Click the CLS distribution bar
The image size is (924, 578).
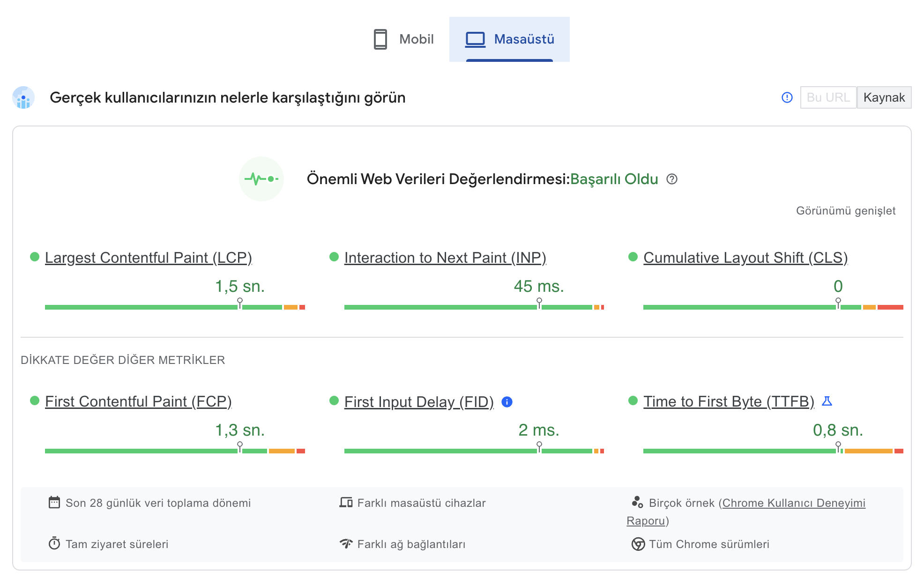(x=773, y=307)
